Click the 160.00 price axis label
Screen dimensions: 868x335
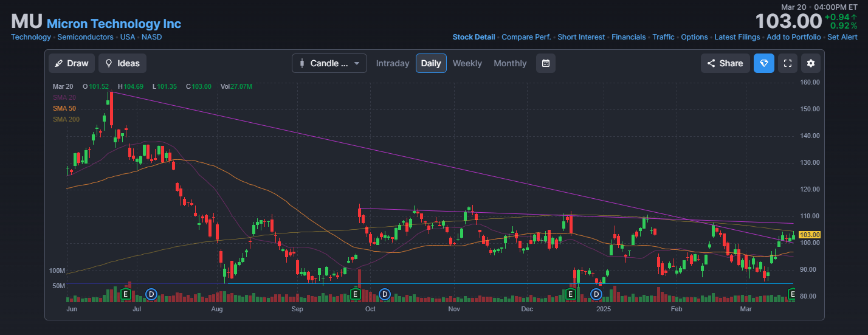point(811,82)
